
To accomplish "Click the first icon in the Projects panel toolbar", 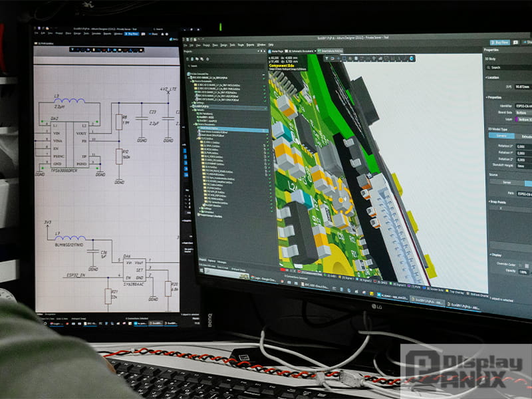I will [x=188, y=59].
